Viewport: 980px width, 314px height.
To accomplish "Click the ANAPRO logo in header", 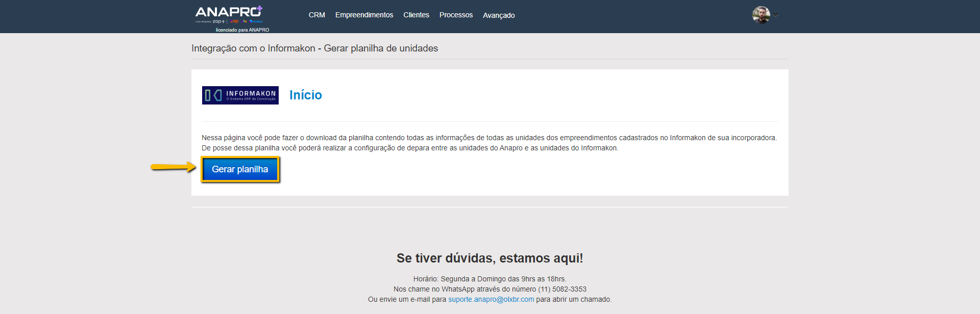I will tap(228, 12).
